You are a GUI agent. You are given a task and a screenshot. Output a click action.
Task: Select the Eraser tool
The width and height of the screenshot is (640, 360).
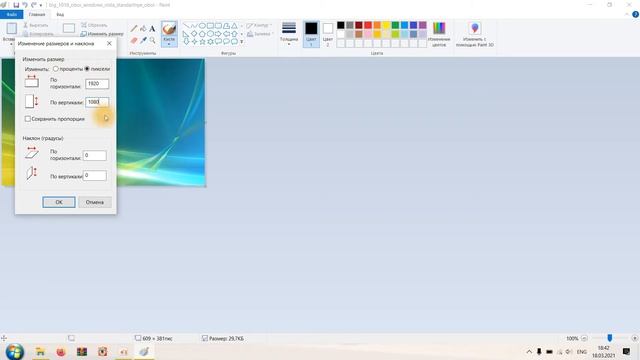pos(134,40)
